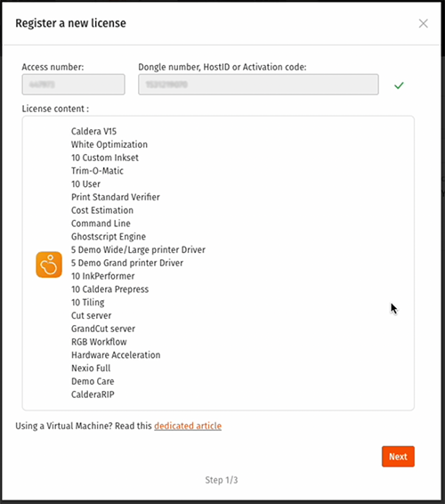Focus the Dongle number or Activation code field
This screenshot has width=445, height=504.
coord(258,85)
